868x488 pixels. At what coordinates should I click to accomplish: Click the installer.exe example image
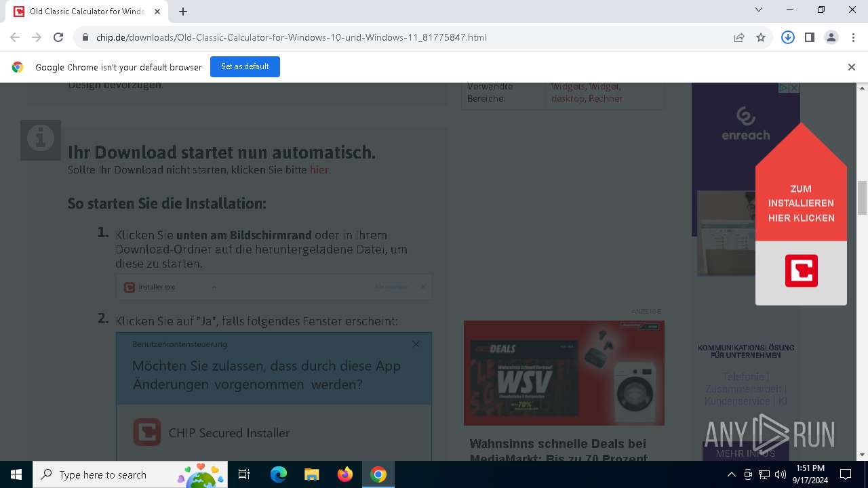coord(274,287)
